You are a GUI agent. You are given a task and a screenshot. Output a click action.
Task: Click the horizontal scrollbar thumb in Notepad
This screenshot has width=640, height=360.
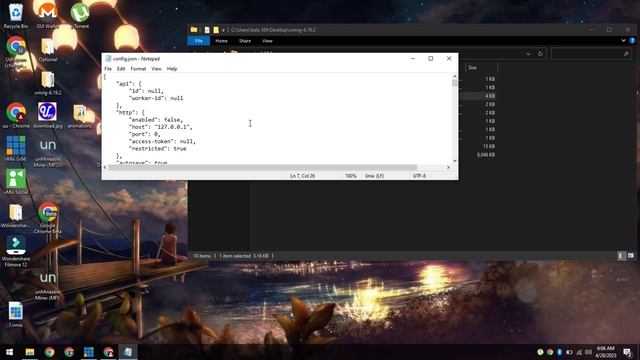[263, 167]
